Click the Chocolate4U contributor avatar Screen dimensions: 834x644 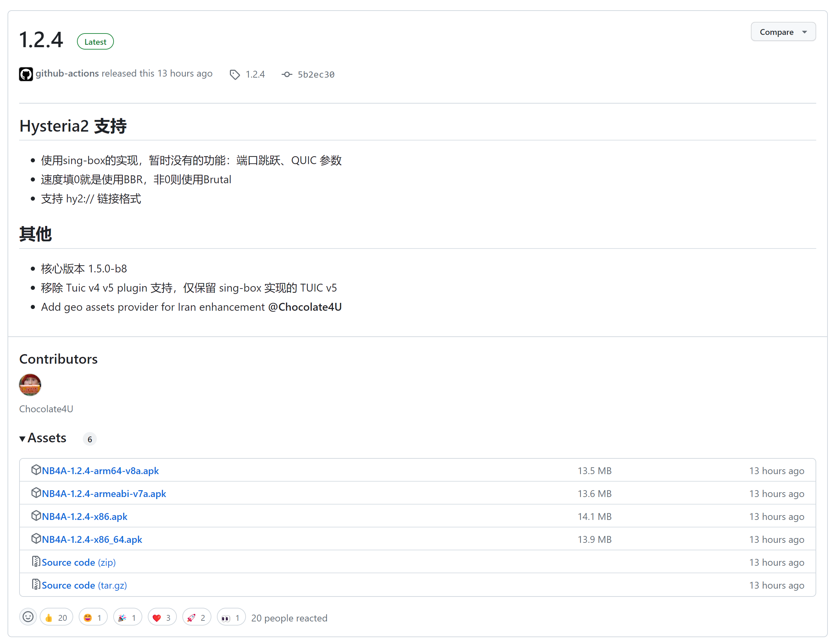coord(30,385)
